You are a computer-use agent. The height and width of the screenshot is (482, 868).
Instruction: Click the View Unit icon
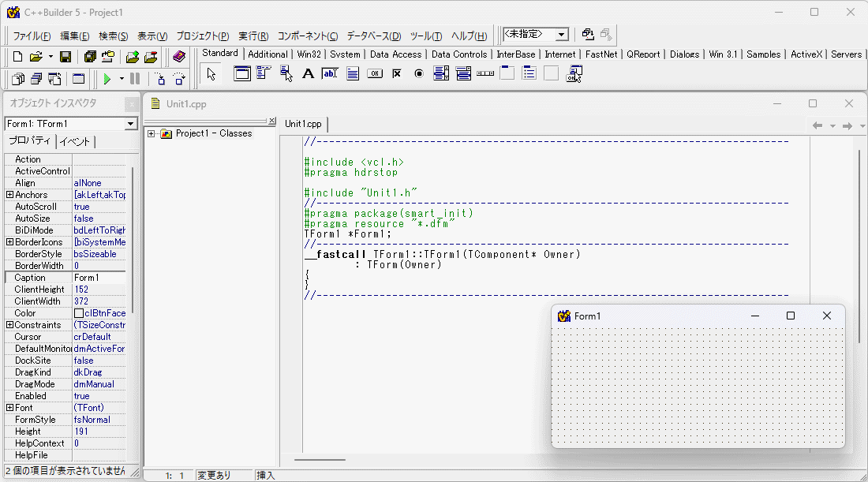[17, 79]
